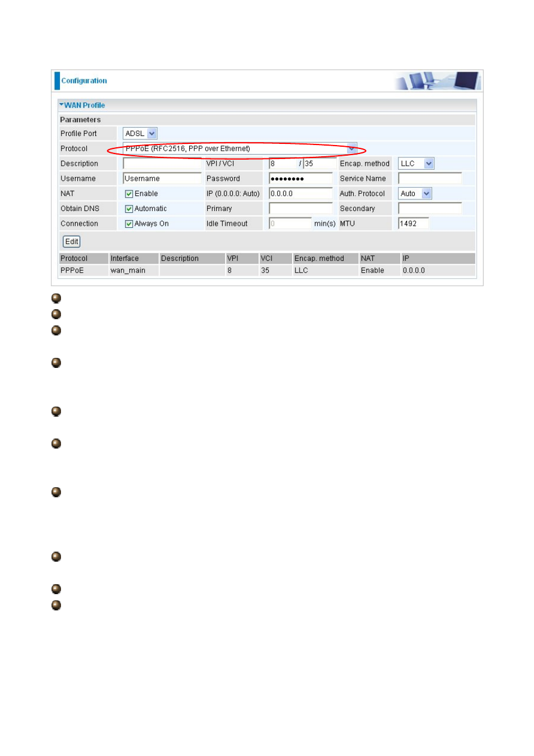Toggle the NAT Enable checkbox

(129, 194)
